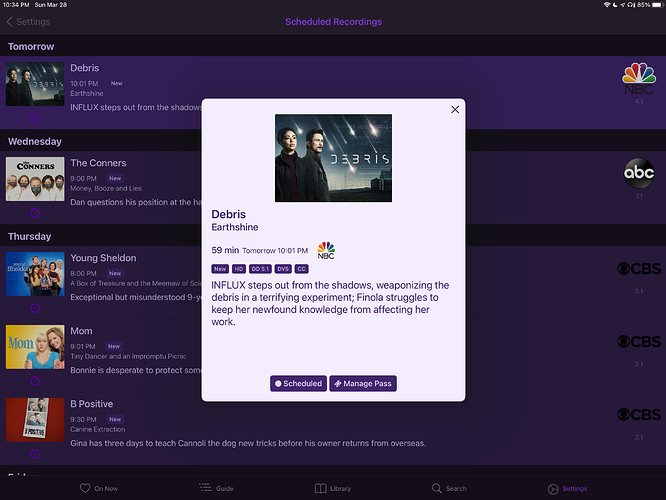Click the Debris poster in popup
Screen dimensions: 666x500
(x=333, y=158)
